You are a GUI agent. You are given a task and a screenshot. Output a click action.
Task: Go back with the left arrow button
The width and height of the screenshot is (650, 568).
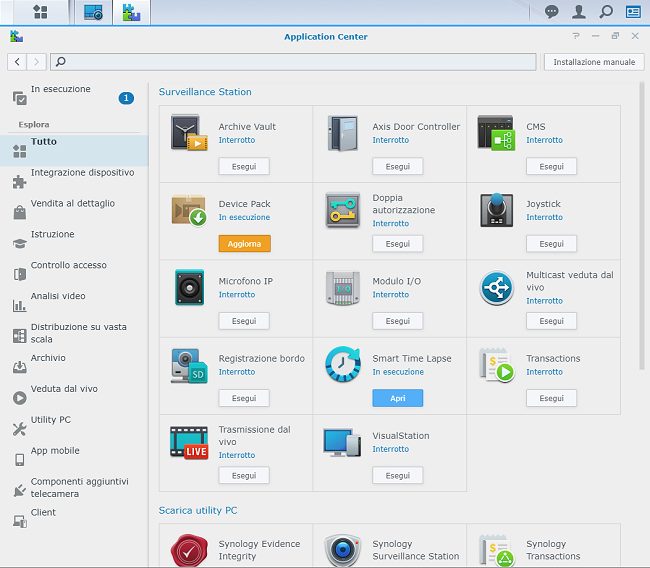click(17, 62)
